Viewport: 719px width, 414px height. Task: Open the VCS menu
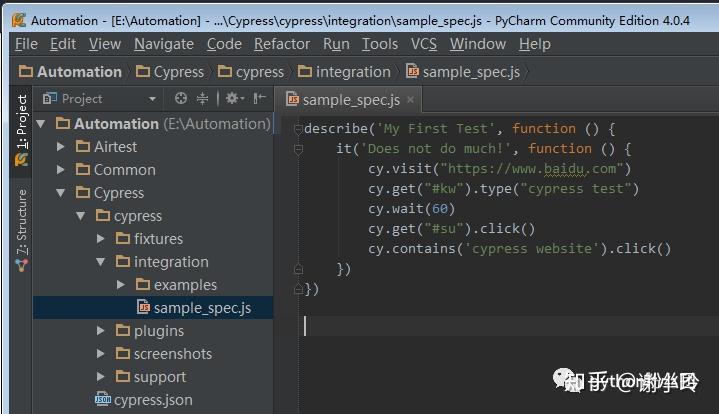point(424,44)
